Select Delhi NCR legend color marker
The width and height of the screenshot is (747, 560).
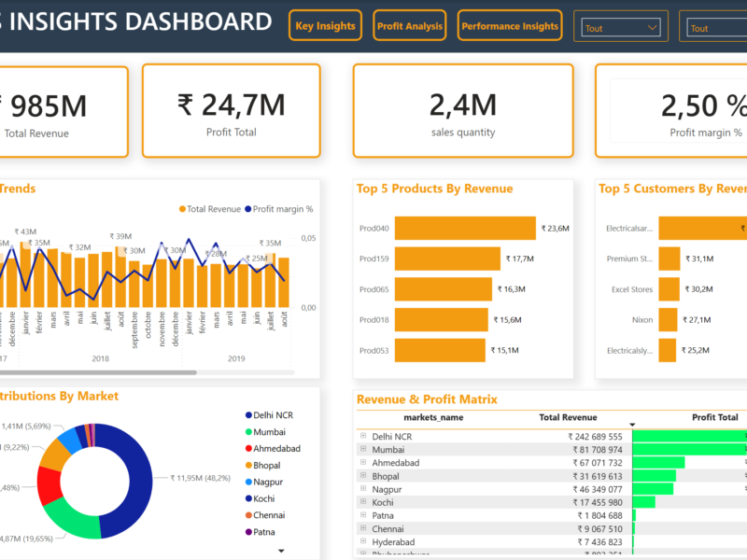click(x=248, y=414)
